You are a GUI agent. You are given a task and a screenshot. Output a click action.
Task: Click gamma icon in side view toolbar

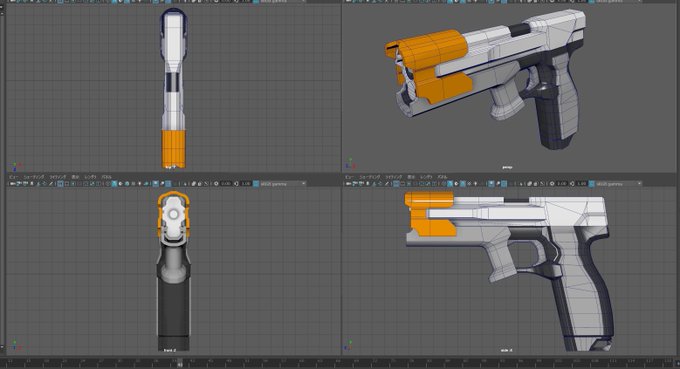(572, 184)
